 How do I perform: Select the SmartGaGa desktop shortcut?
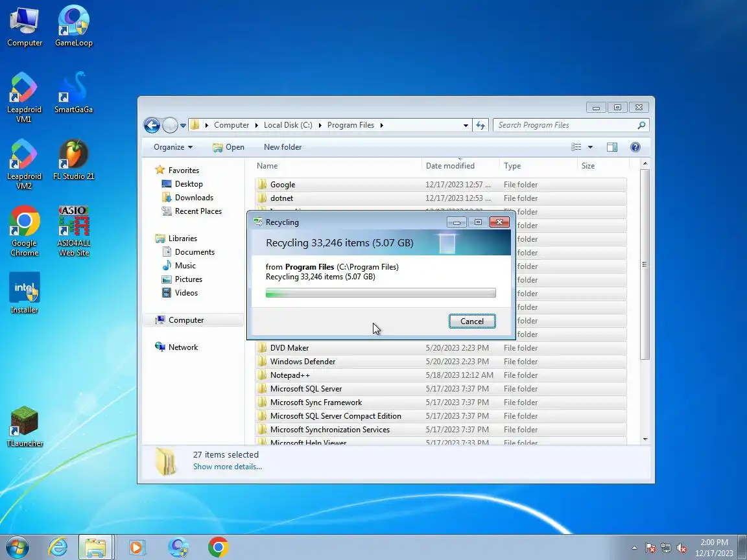coord(73,93)
